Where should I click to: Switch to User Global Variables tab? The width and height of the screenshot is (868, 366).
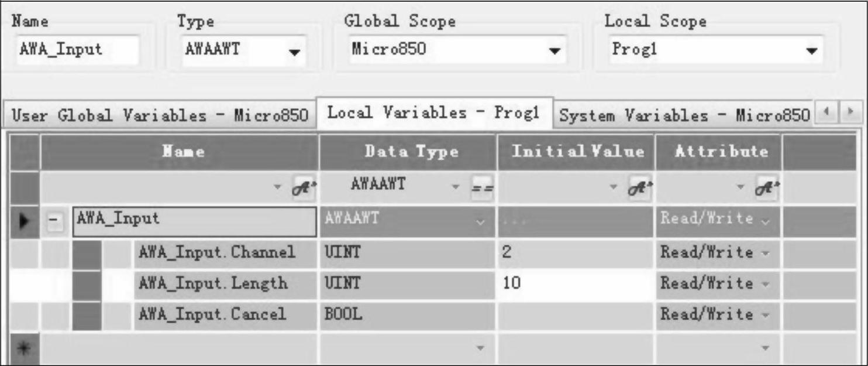pos(160,115)
